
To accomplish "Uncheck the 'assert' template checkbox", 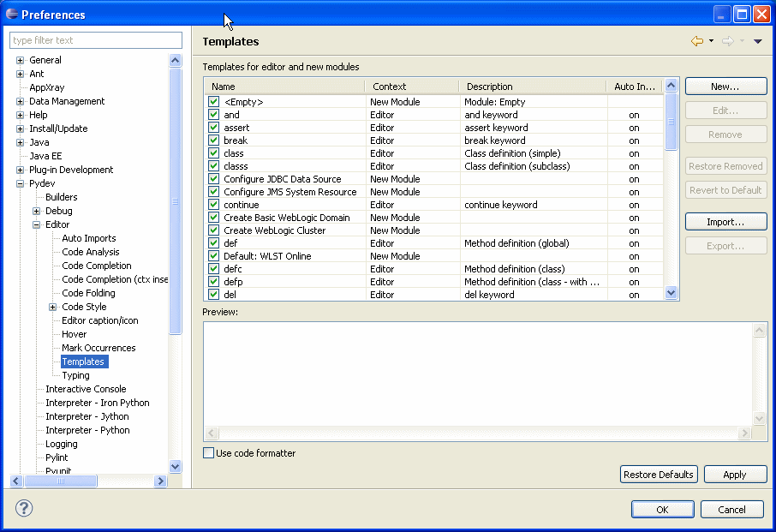I will click(x=214, y=128).
